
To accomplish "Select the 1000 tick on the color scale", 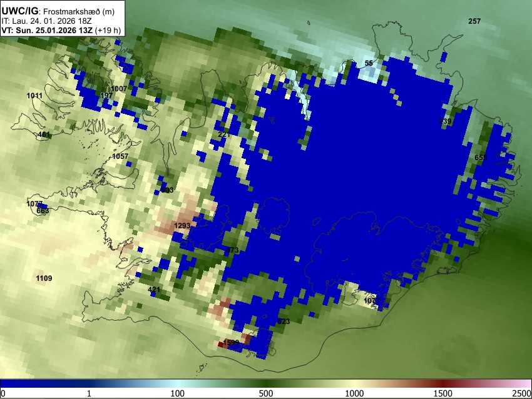I will (354, 393).
